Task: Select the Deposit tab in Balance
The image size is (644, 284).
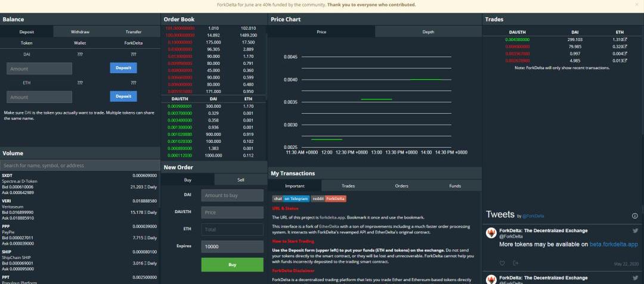Action: 27,32
